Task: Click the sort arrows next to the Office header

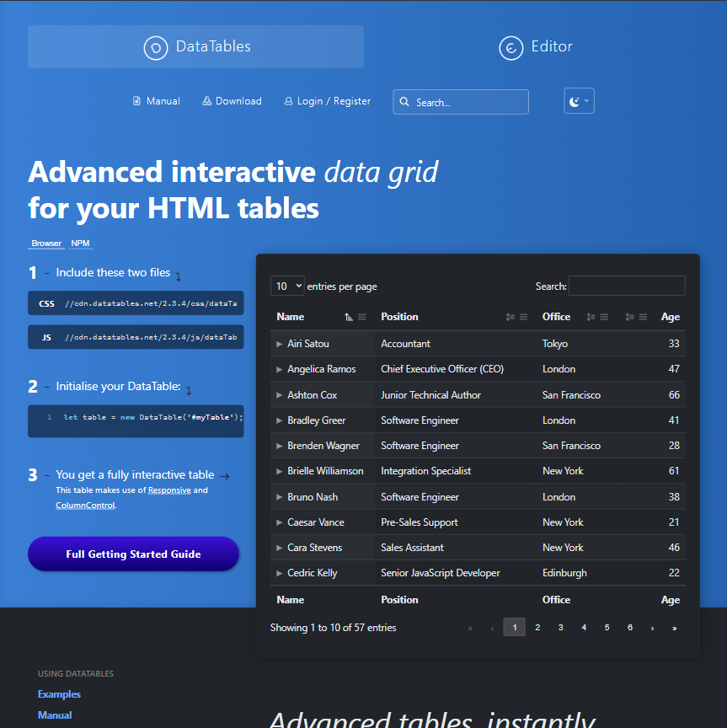Action: (x=591, y=317)
